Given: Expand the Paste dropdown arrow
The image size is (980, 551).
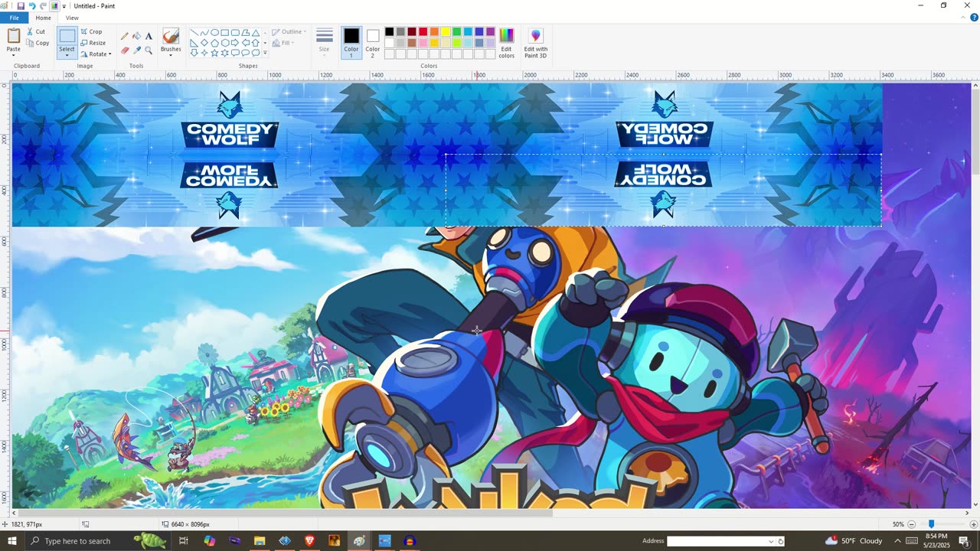Looking at the screenshot, I should click(x=14, y=55).
